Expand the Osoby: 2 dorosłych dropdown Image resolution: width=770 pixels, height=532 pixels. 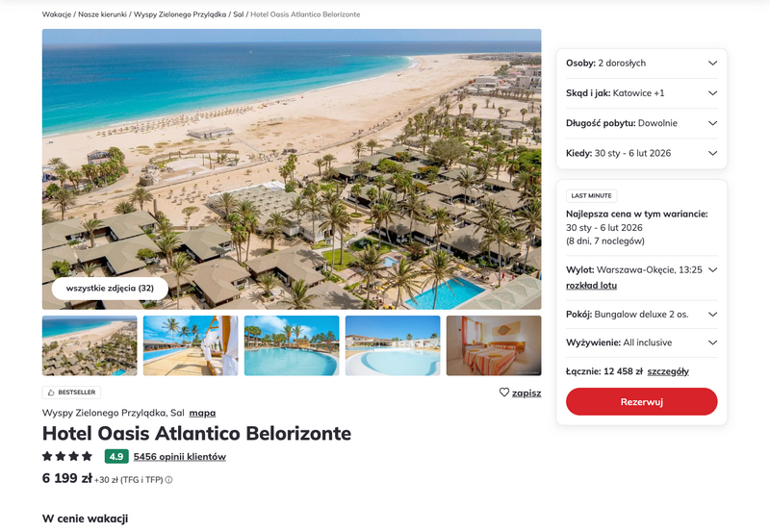coord(641,63)
